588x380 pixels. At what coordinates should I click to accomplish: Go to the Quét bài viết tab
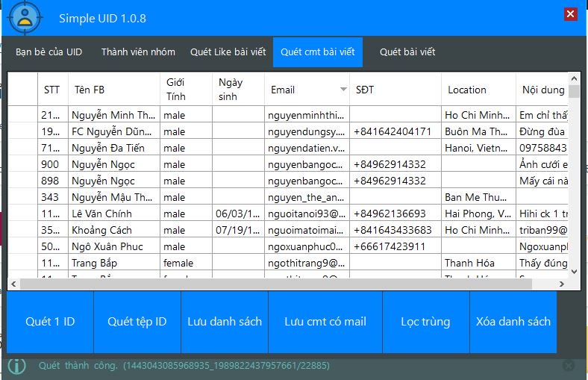coord(407,52)
